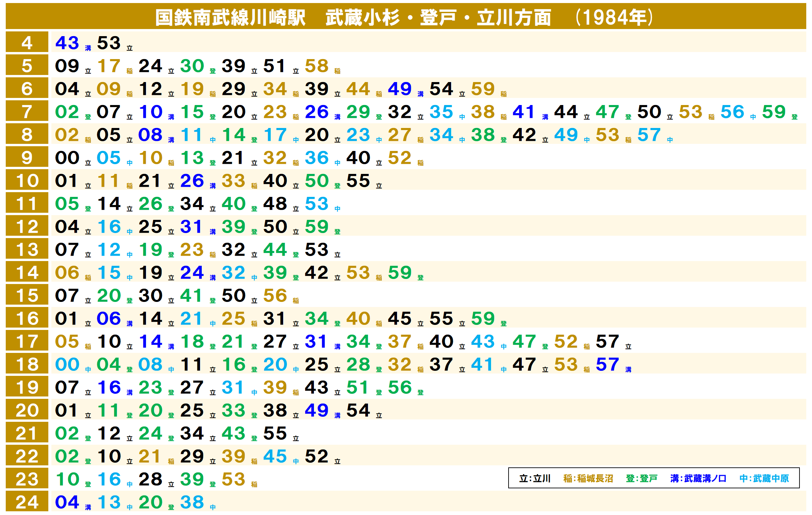This screenshot has height=515, width=812.
Task: Click the blue 26 departure in hour 10 row
Action: click(192, 181)
